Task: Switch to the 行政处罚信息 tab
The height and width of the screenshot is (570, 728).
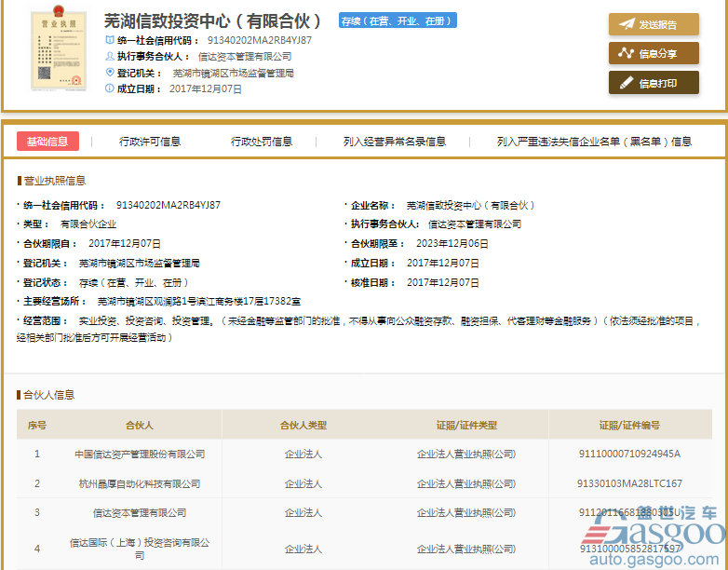Action: [262, 142]
